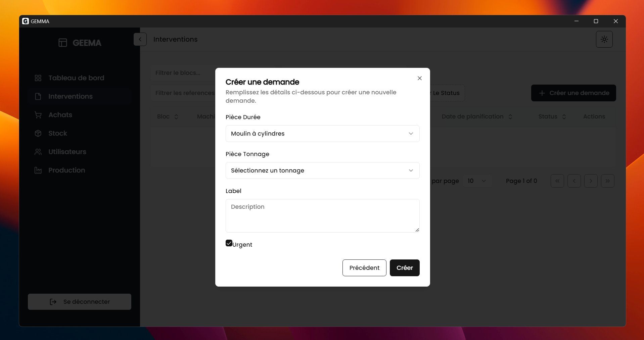Click the GEEMA logo layout icon
The height and width of the screenshot is (340, 644).
[x=63, y=43]
